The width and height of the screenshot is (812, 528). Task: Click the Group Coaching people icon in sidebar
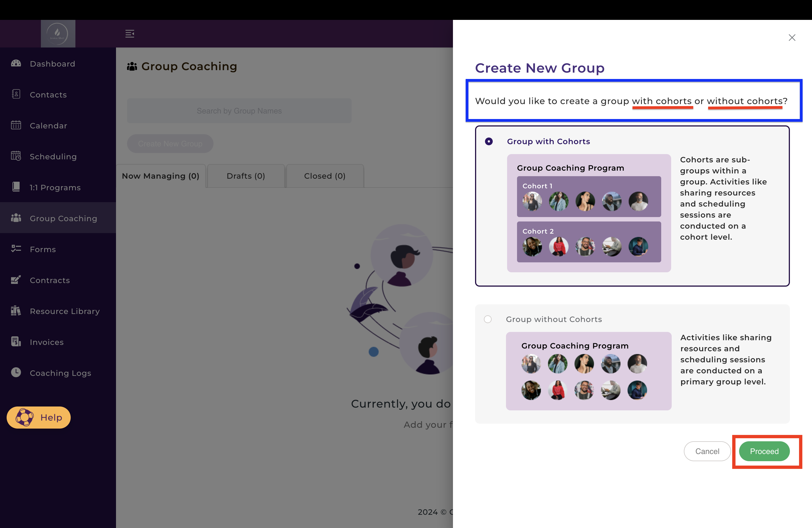pyautogui.click(x=16, y=218)
